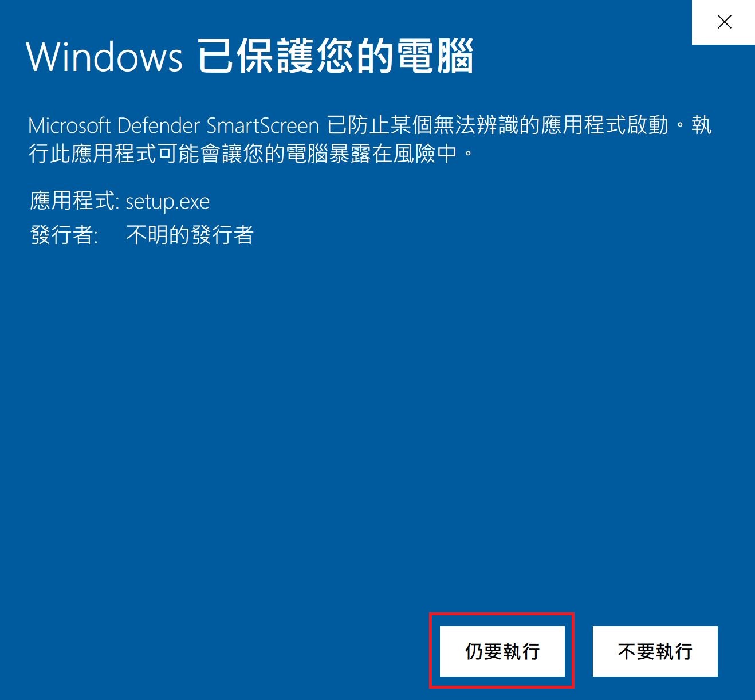Click the word Microsoft in the warning
Screen dimensions: 755x700
pos(69,125)
